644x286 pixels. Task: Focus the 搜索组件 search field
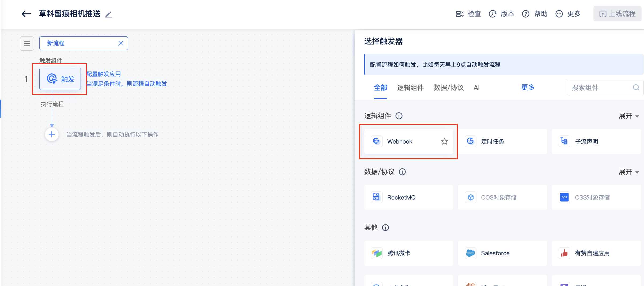pyautogui.click(x=604, y=88)
